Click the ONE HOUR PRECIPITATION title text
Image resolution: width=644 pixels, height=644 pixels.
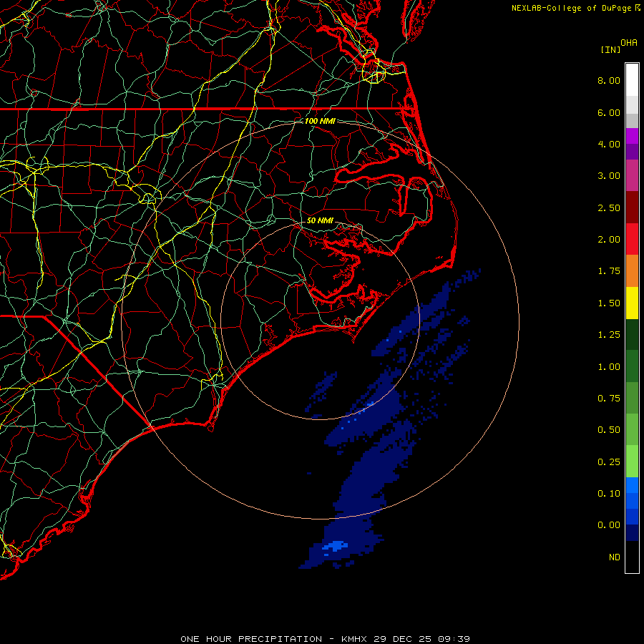tap(251, 639)
